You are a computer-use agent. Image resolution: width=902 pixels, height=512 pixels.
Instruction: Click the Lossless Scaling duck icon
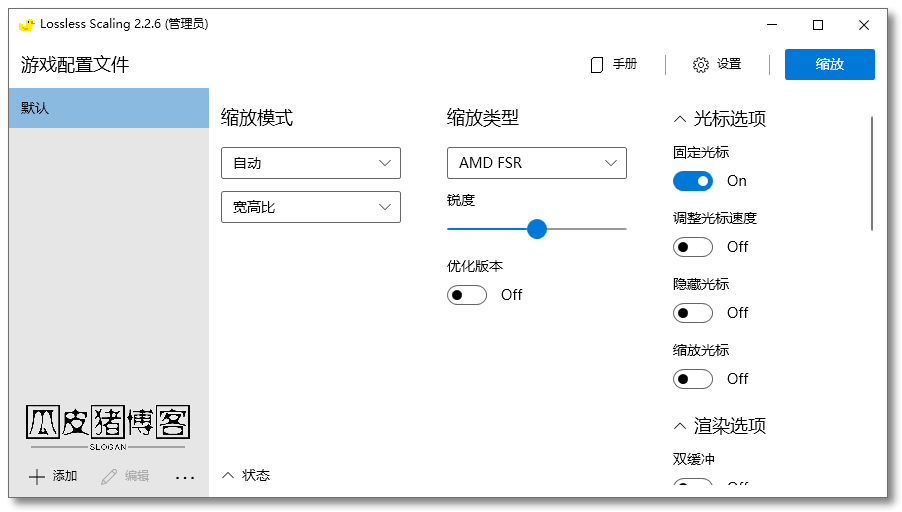click(27, 24)
